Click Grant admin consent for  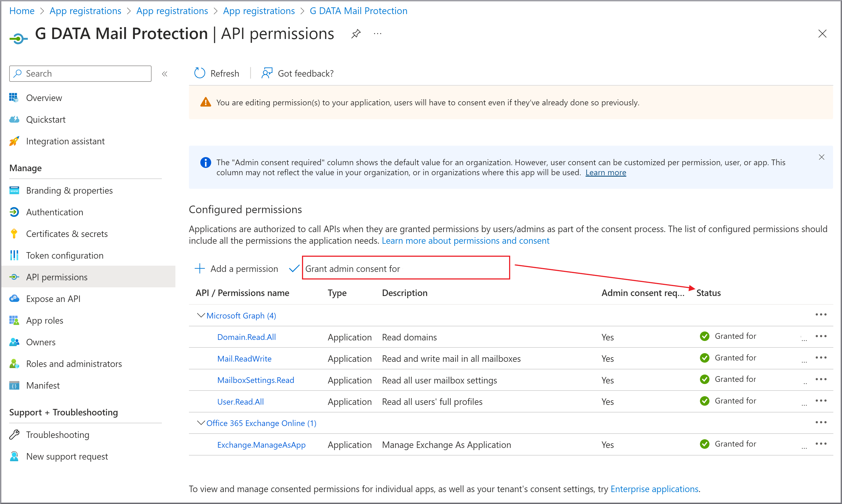click(352, 269)
